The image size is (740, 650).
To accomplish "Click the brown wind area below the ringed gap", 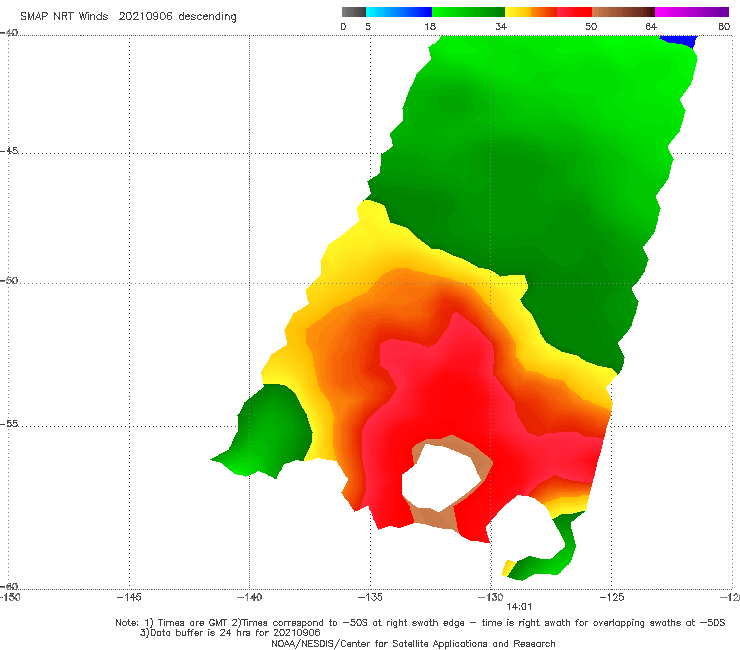I will coord(434,518).
